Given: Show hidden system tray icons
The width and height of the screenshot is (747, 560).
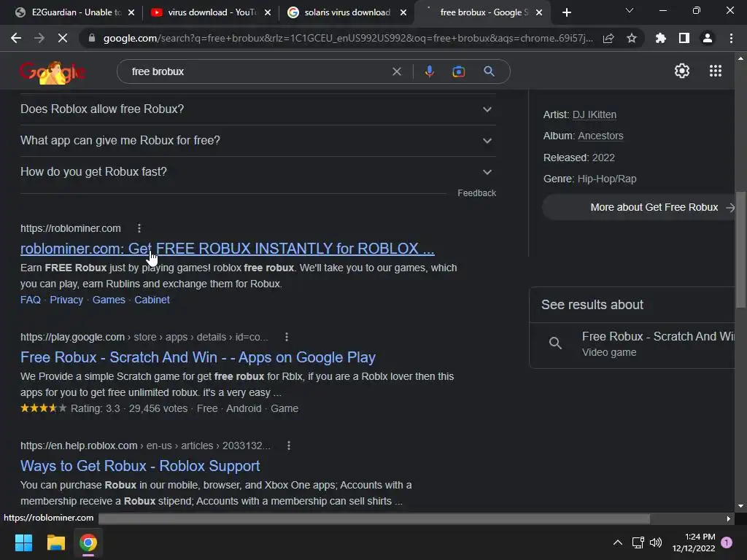Looking at the screenshot, I should [617, 542].
